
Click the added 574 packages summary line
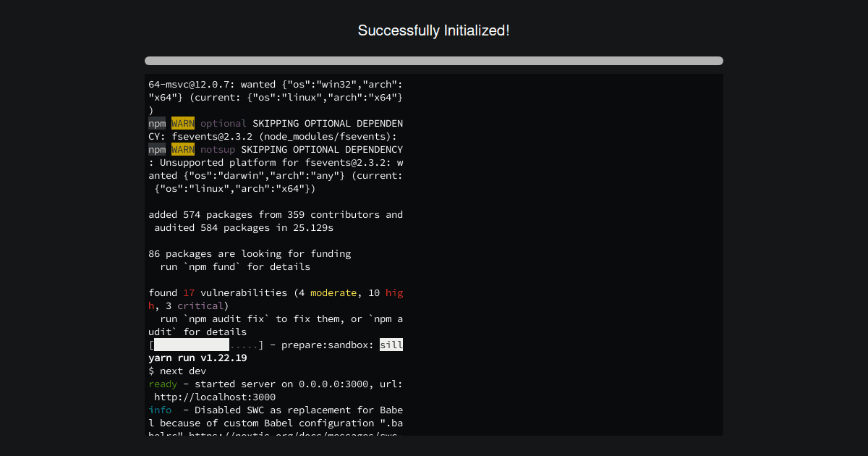(x=275, y=214)
